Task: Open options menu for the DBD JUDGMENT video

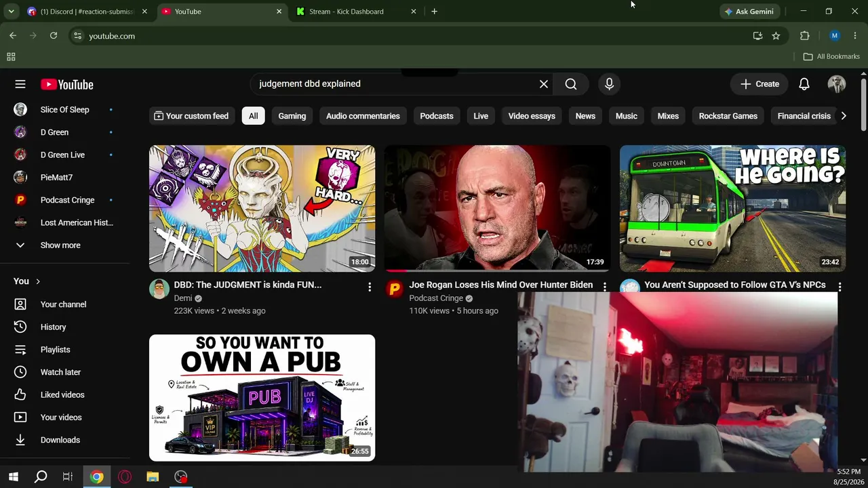Action: pos(370,287)
